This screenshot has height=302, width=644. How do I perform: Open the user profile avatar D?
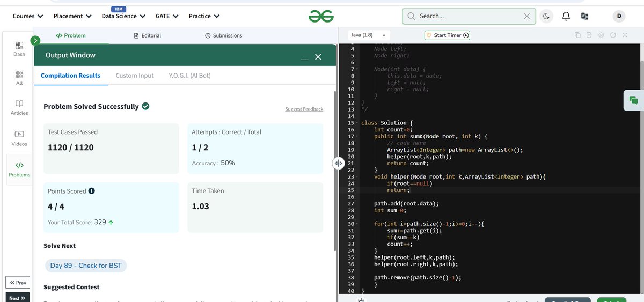(x=619, y=16)
